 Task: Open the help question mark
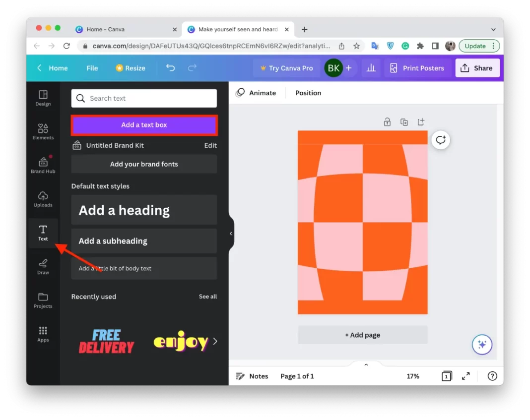coord(492,376)
